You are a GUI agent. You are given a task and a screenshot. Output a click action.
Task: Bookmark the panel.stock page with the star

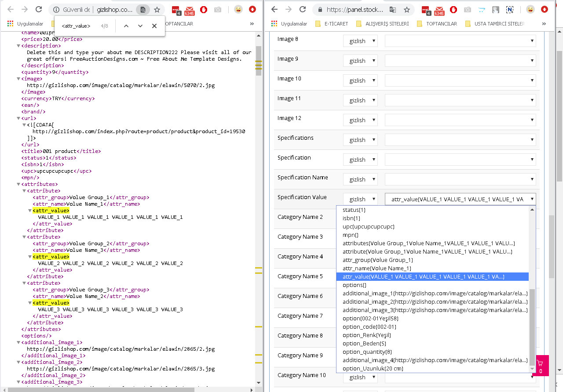(407, 9)
